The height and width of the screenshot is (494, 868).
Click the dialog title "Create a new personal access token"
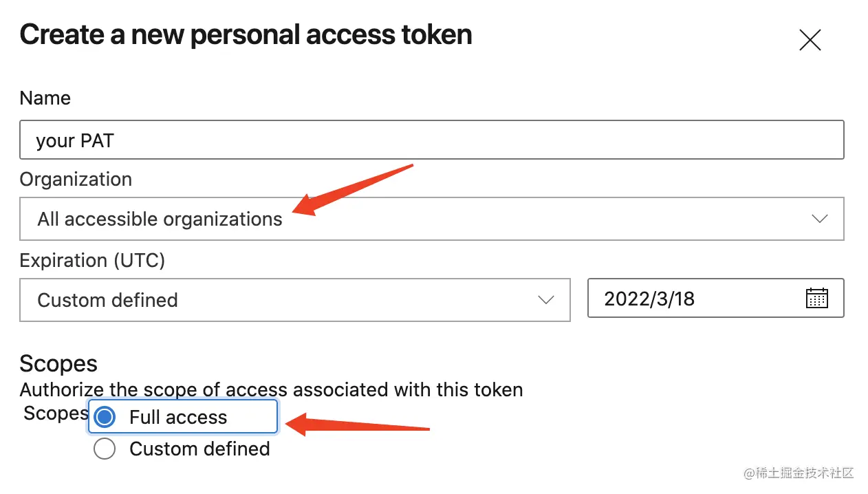[x=246, y=35]
